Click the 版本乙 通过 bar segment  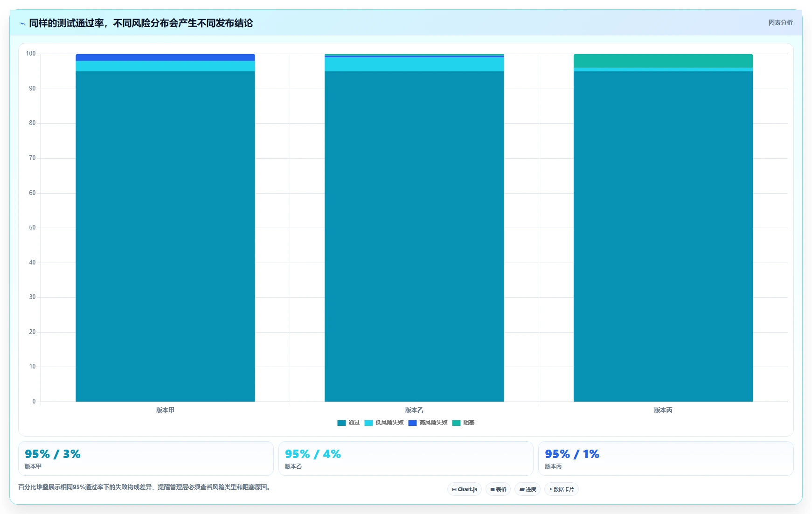tap(414, 236)
